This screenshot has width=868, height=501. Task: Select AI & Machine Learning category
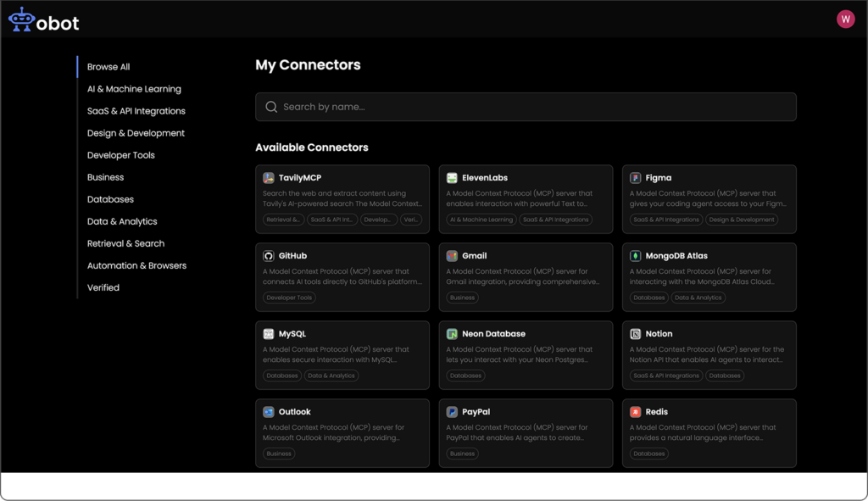[x=134, y=89]
